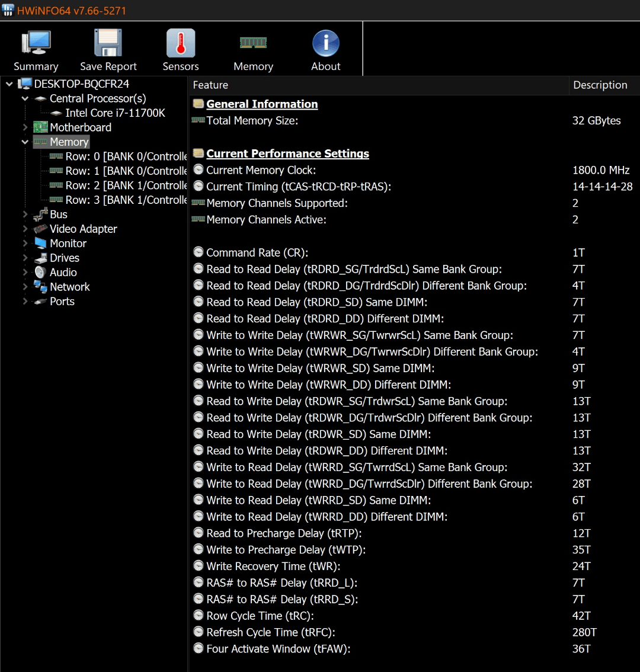Click the Video Adapter card icon
Screen dimensions: 640x672
click(x=40, y=229)
